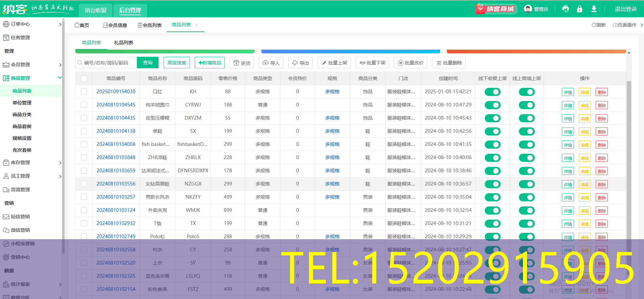Image resolution: width=644 pixels, height=299 pixels.
Task: Expand the 统计报表 menu arrow
Action: [x=60, y=284]
